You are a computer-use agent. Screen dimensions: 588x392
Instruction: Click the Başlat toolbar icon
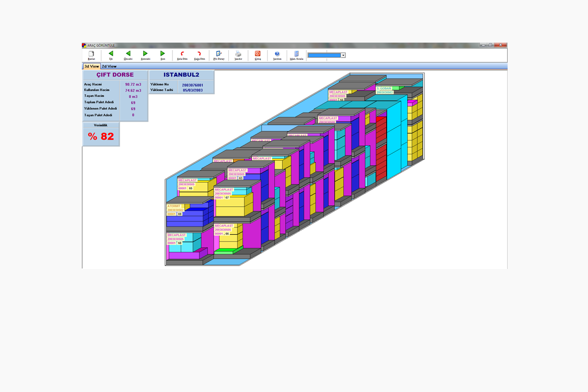[91, 54]
